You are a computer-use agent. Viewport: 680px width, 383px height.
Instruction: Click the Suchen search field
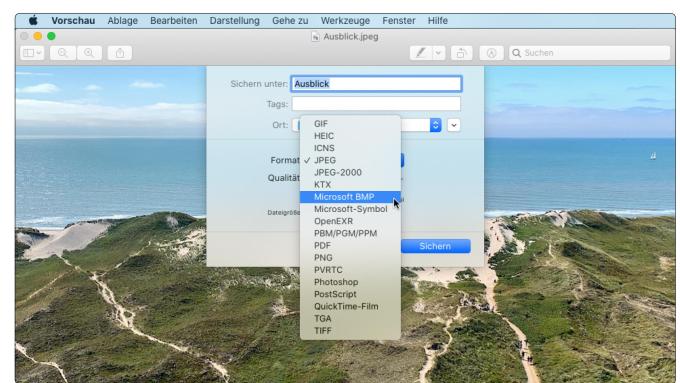tap(590, 53)
